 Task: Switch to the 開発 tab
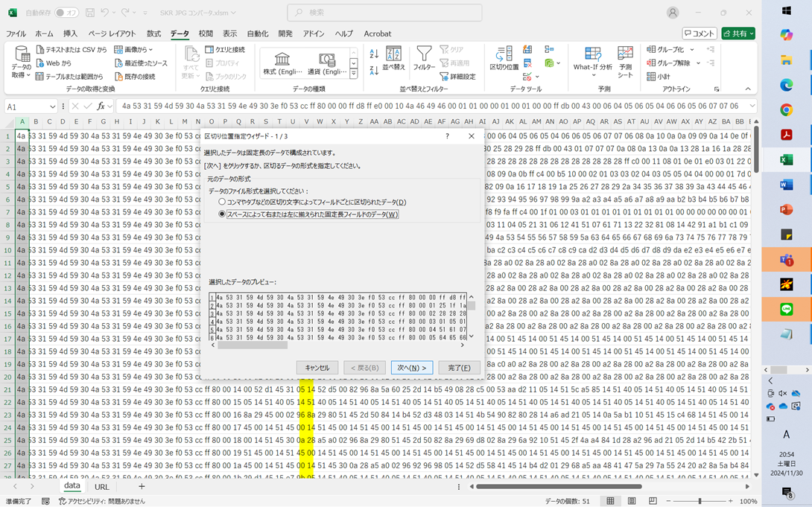pyautogui.click(x=285, y=34)
